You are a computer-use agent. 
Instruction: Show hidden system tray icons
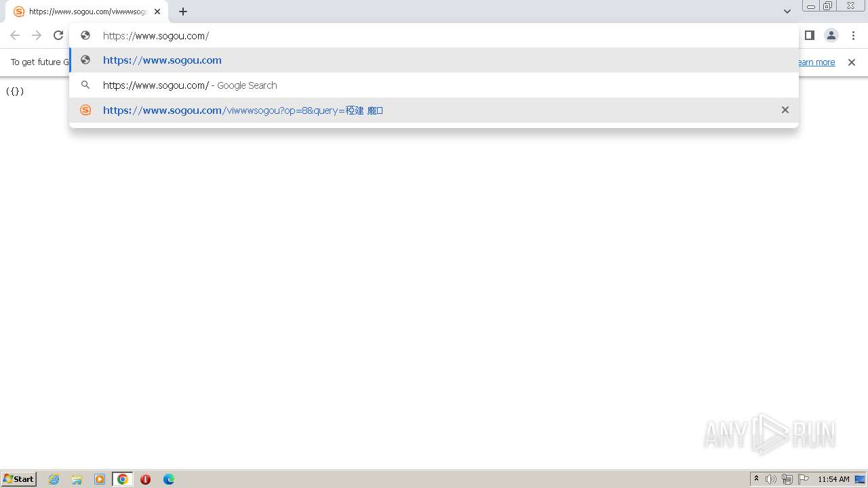point(756,479)
